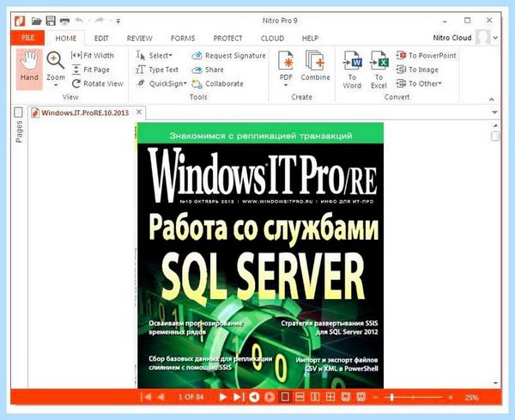Switch to the CLOUD tab

pyautogui.click(x=272, y=38)
